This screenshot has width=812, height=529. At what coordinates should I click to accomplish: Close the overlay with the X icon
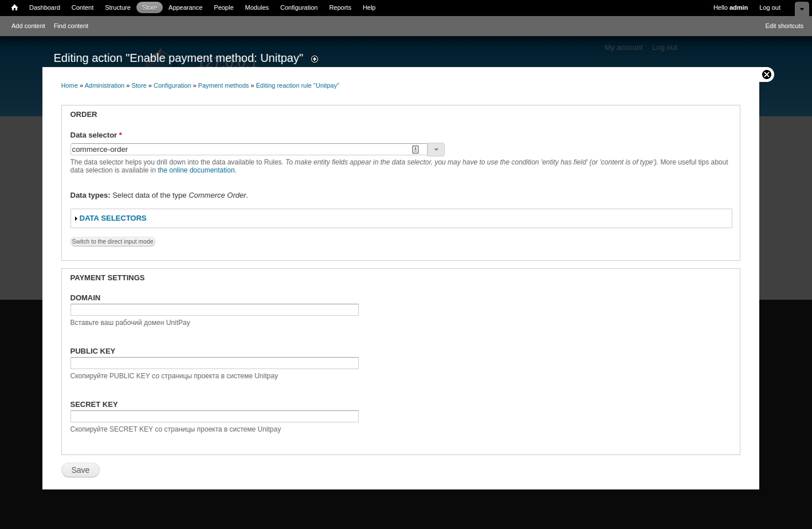pos(766,75)
